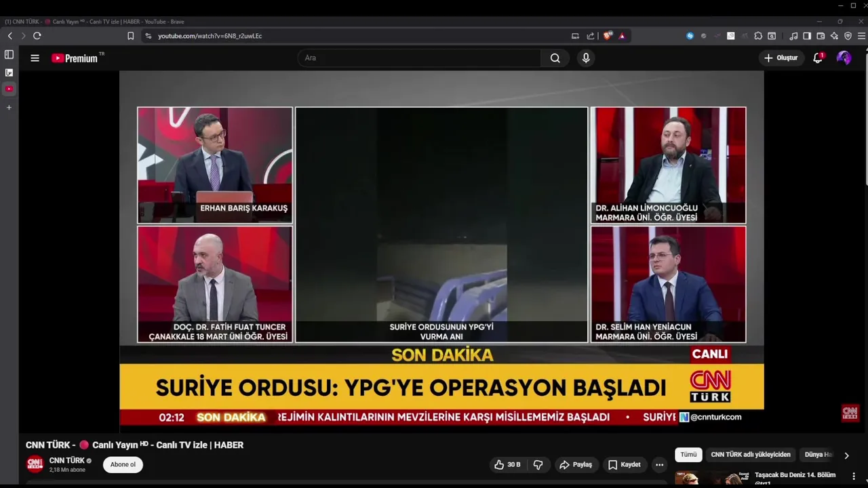The image size is (868, 488).
Task: Click the CNN TÜRK channel watermark on video
Action: pyautogui.click(x=850, y=413)
